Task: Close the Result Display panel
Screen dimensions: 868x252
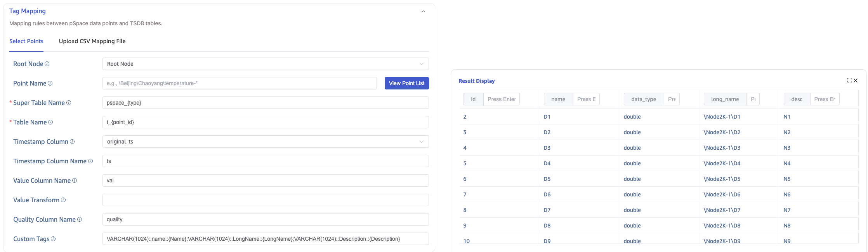Action: (856, 80)
